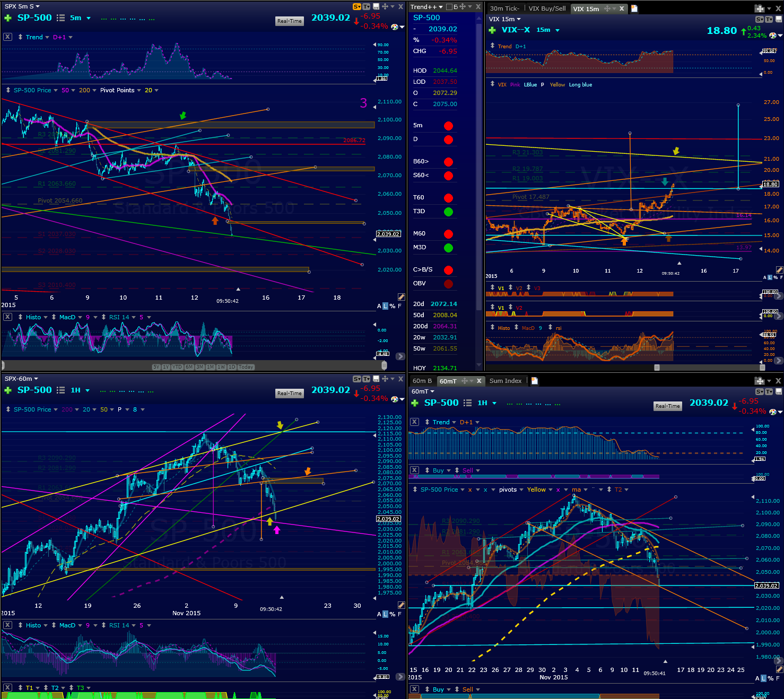Open the list icon beside SP-500 in 60mT chart

pyautogui.click(x=467, y=403)
